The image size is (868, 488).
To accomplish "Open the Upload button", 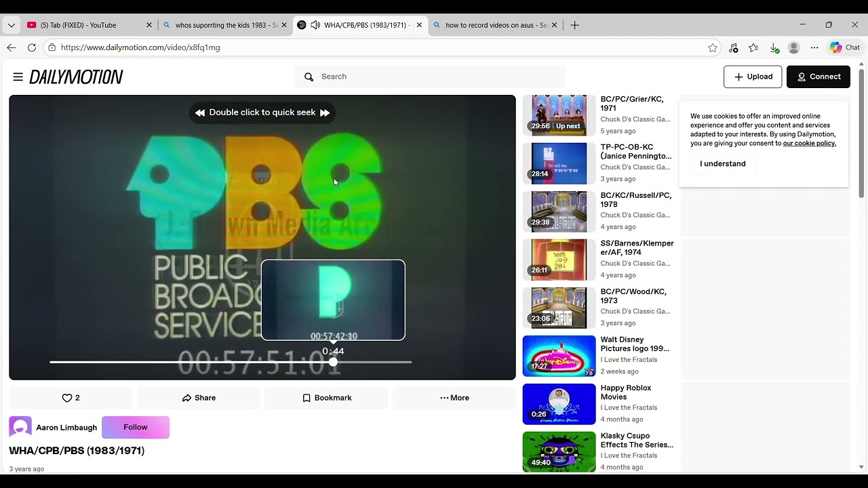I will pyautogui.click(x=753, y=77).
